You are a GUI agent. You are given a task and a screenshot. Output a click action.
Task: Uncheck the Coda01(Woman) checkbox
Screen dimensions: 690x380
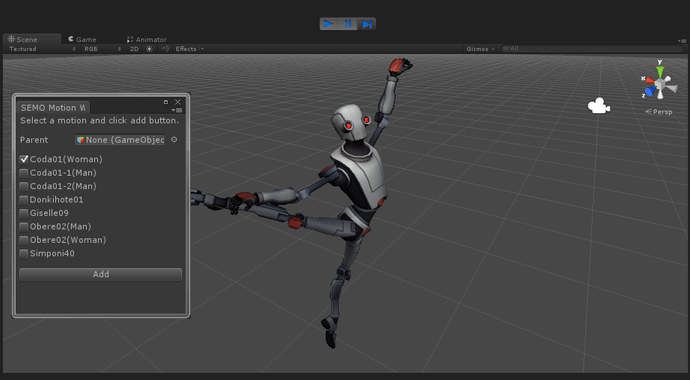point(24,159)
